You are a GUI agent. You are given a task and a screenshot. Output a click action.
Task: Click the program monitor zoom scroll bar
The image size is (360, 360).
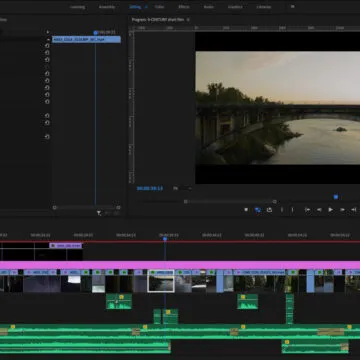click(230, 201)
